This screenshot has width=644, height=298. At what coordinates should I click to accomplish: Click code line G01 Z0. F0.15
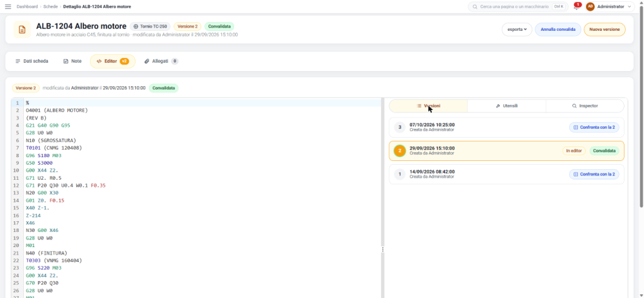[45, 201]
